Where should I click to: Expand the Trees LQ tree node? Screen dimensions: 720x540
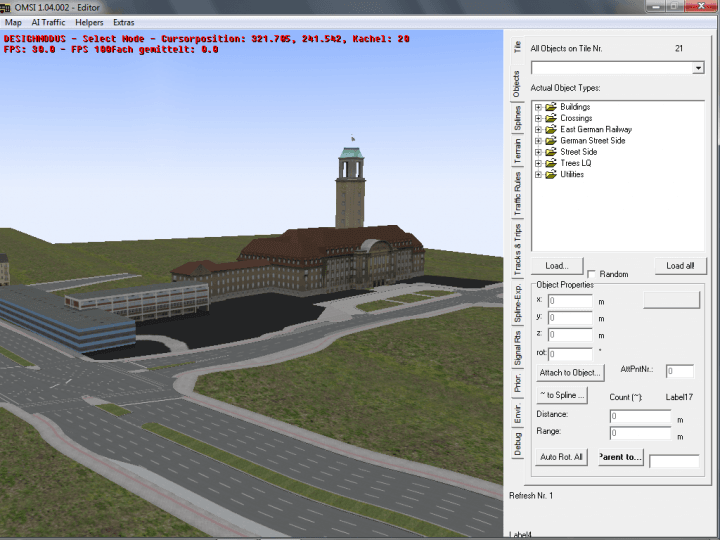tap(538, 163)
